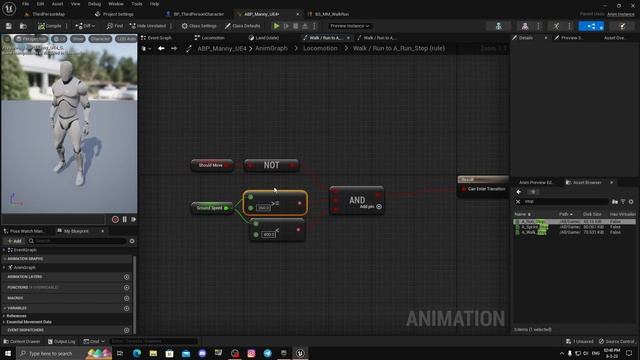Switch to Physics asset mode icon
Screen dimensions: 640x360
point(622,26)
